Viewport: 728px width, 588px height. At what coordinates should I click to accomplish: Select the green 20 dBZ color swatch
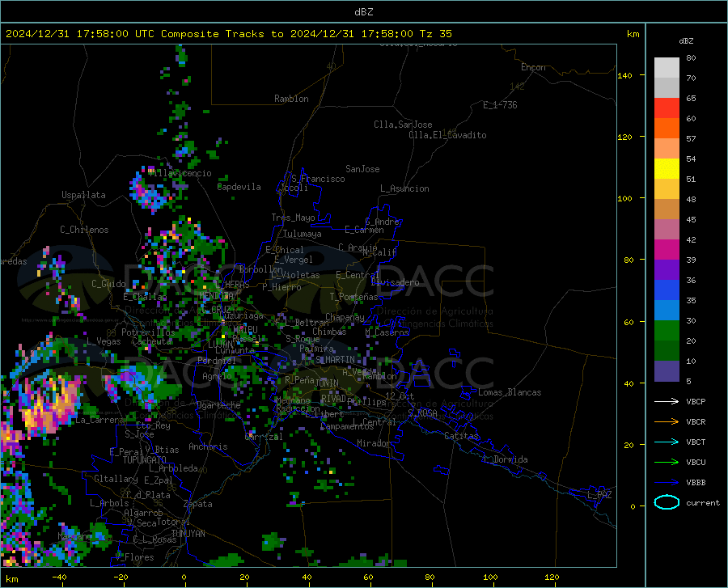(667, 331)
